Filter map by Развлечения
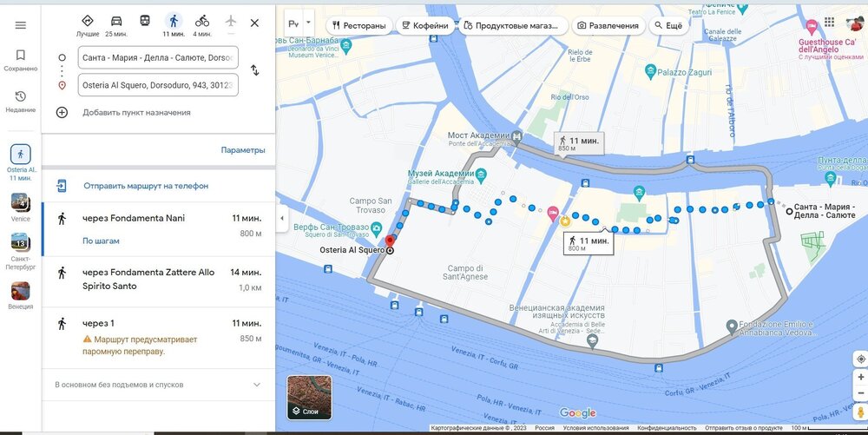This screenshot has width=868, height=435. (608, 25)
